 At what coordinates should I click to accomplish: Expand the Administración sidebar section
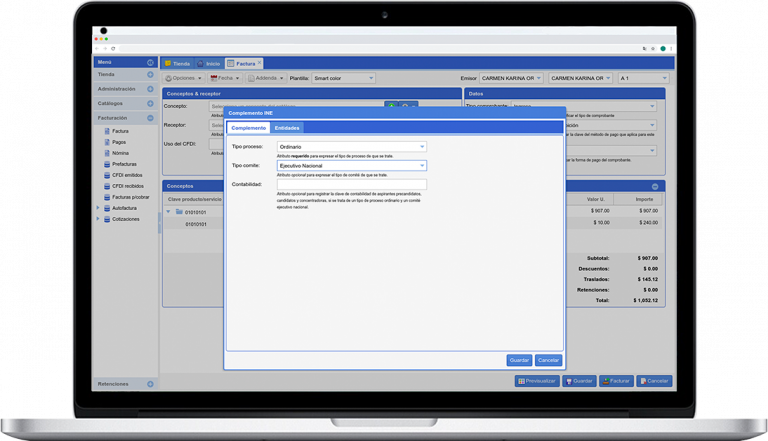[150, 89]
